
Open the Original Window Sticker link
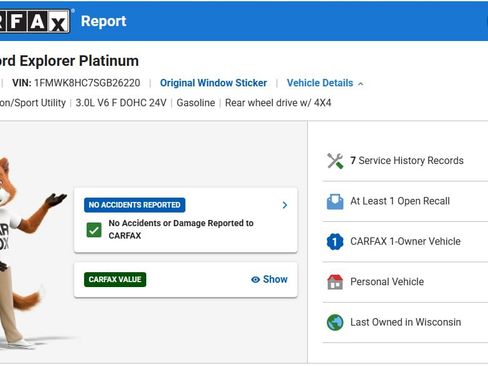(213, 83)
